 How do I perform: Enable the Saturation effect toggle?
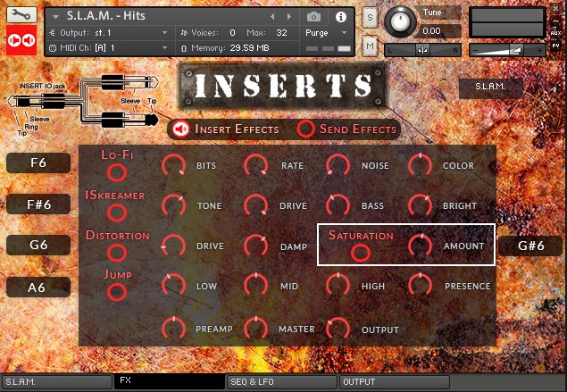click(x=361, y=253)
